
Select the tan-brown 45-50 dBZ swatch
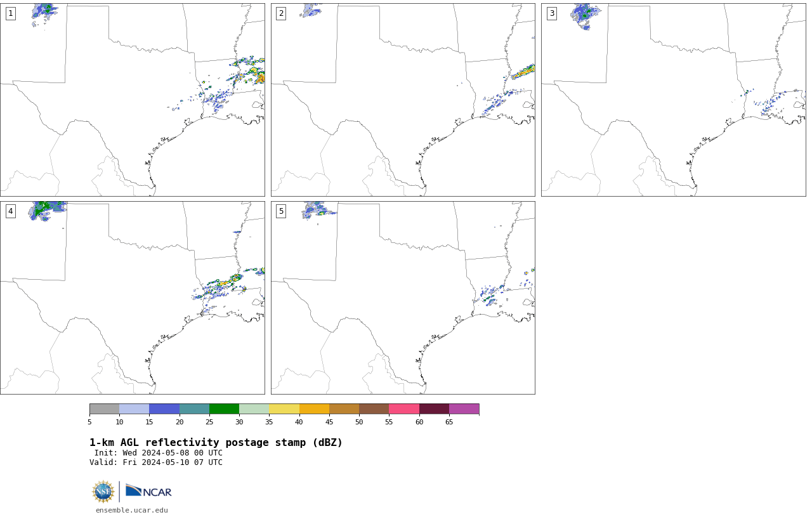(x=344, y=409)
